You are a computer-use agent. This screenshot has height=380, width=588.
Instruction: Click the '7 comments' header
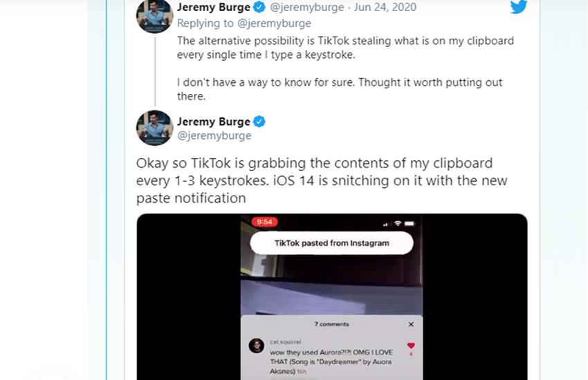(331, 324)
